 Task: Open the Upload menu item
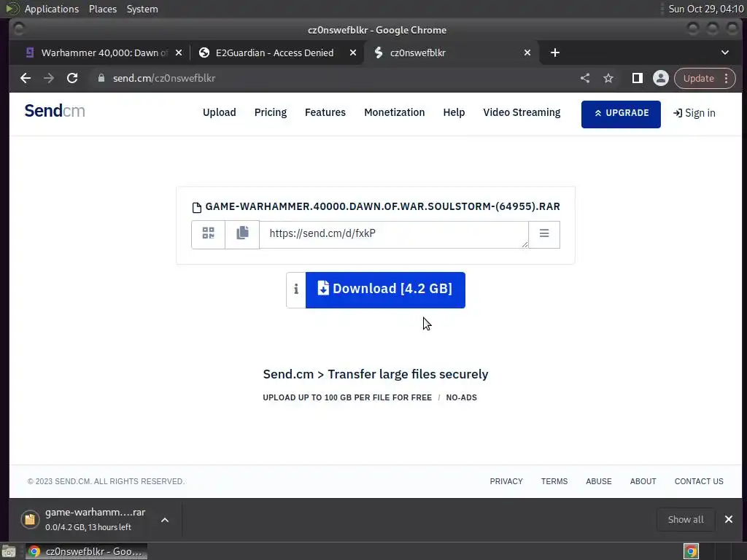tap(219, 112)
